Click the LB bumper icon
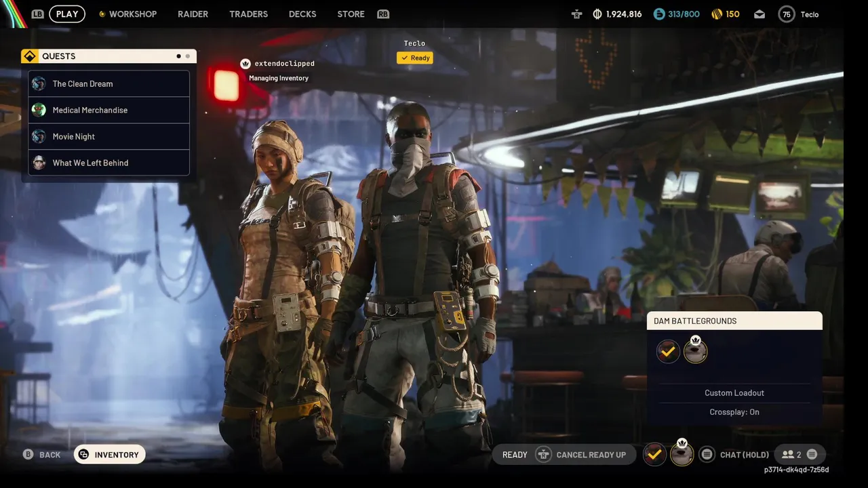Screen dimensions: 868x488 37,14
